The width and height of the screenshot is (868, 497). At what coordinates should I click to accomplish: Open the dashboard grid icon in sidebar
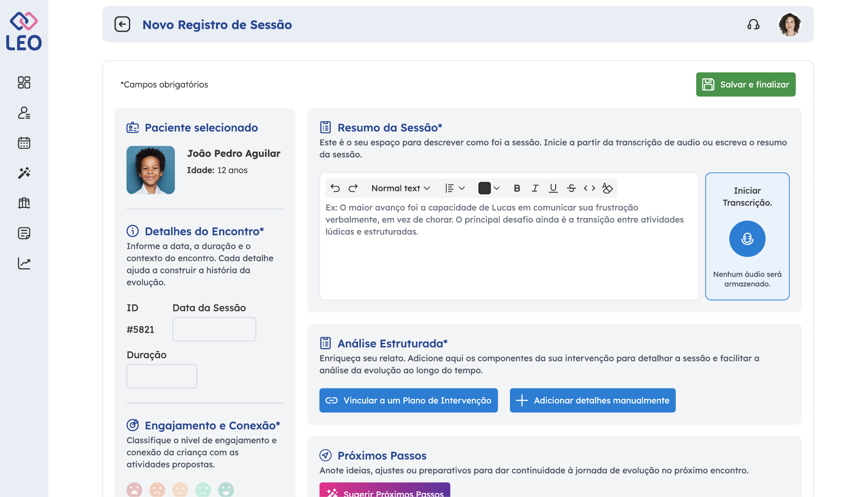24,82
